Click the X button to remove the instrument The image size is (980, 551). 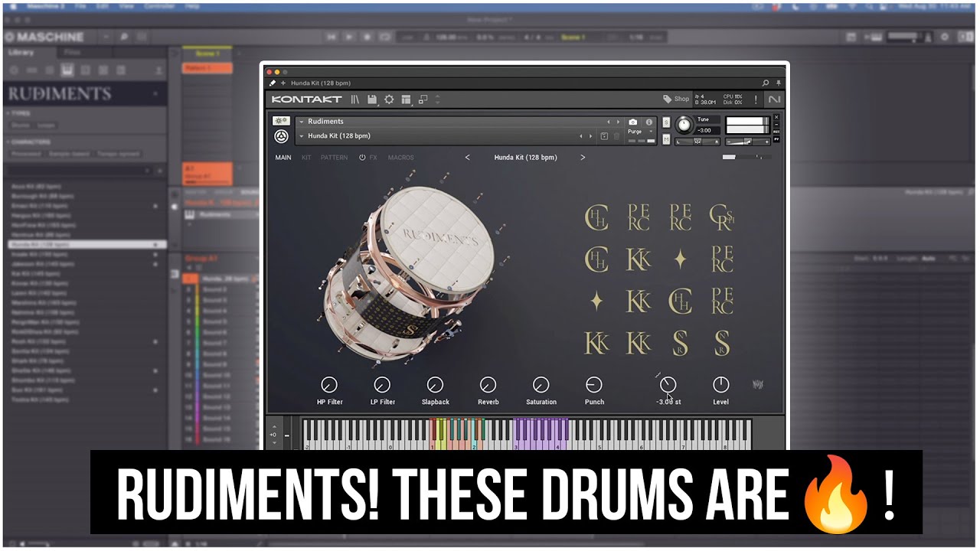pos(776,117)
